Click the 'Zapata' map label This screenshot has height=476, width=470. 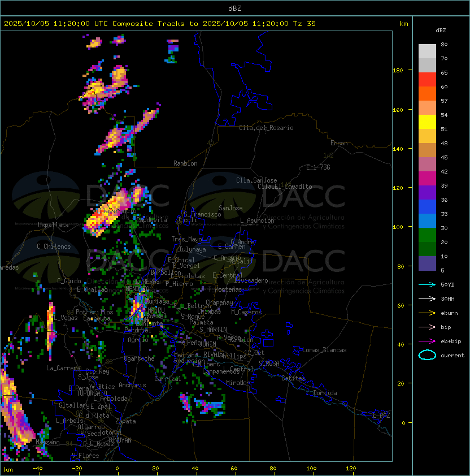pyautogui.click(x=125, y=421)
